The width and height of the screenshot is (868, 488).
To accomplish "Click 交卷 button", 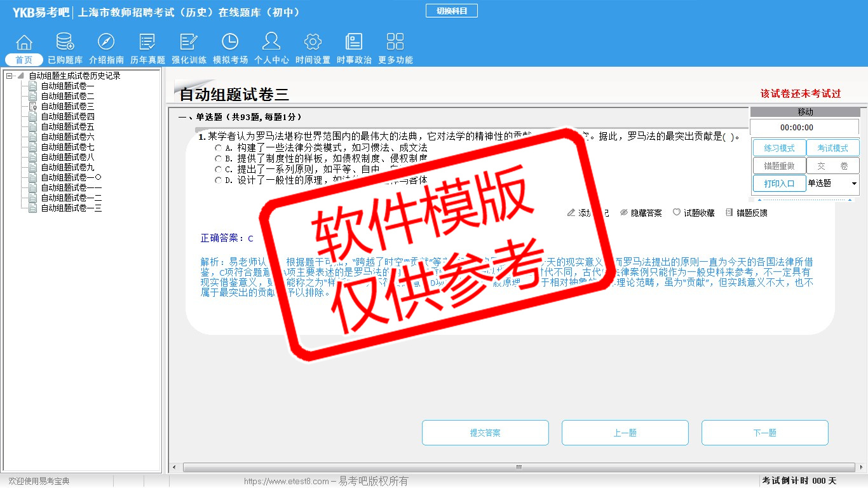I will coord(833,166).
